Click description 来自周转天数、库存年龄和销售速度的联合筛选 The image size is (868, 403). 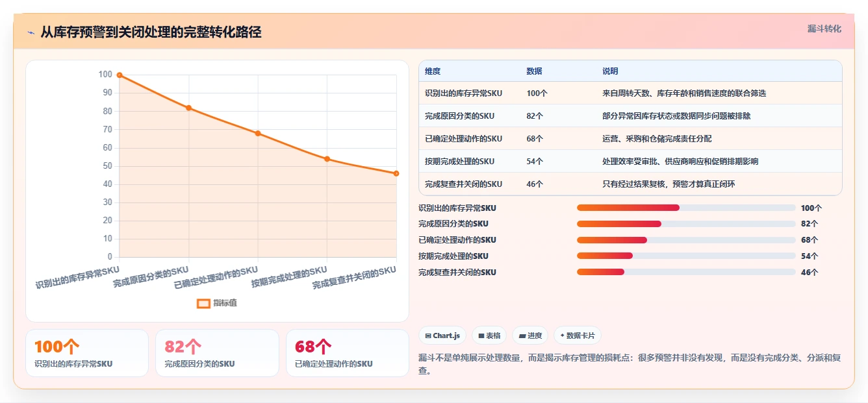tap(684, 93)
